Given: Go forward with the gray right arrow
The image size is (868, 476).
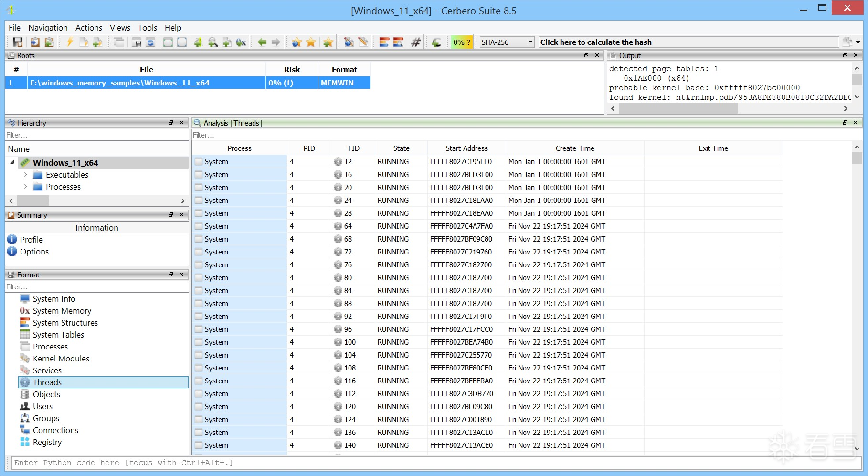Looking at the screenshot, I should click(x=276, y=42).
